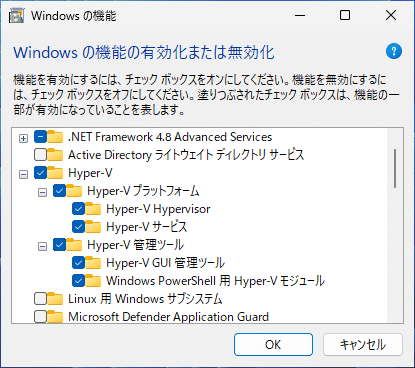
Task: Toggle the Microsoft Defender Application Guard checkbox
Action: pos(40,316)
